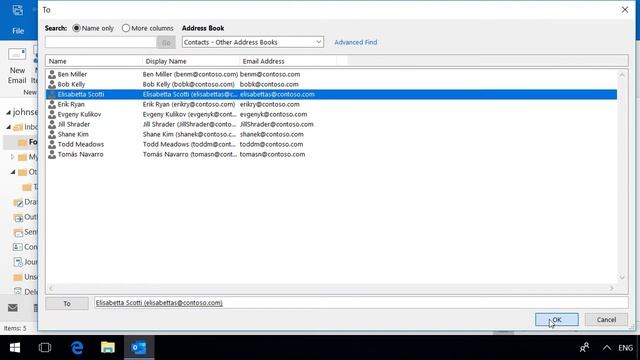Open the Outbox folder icon in Outlook
Screen dimensions: 640x360
coord(18,218)
